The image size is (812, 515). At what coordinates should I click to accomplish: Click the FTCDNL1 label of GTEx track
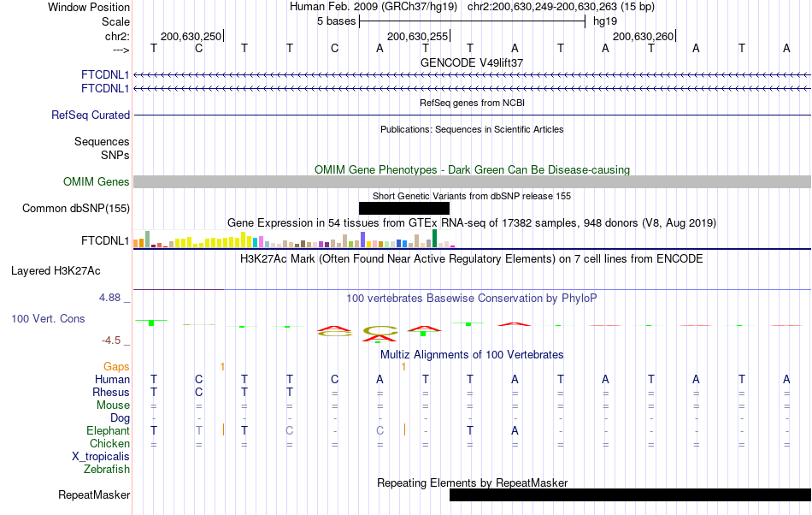coord(105,241)
